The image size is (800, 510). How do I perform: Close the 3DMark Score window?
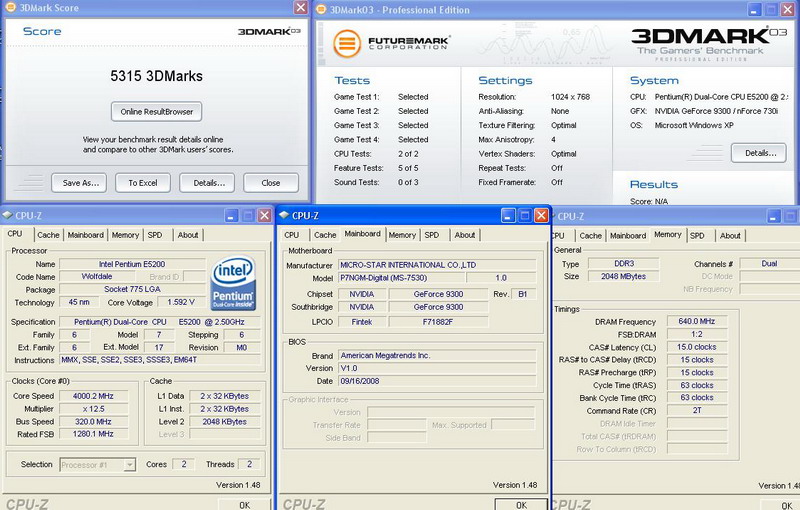point(301,7)
